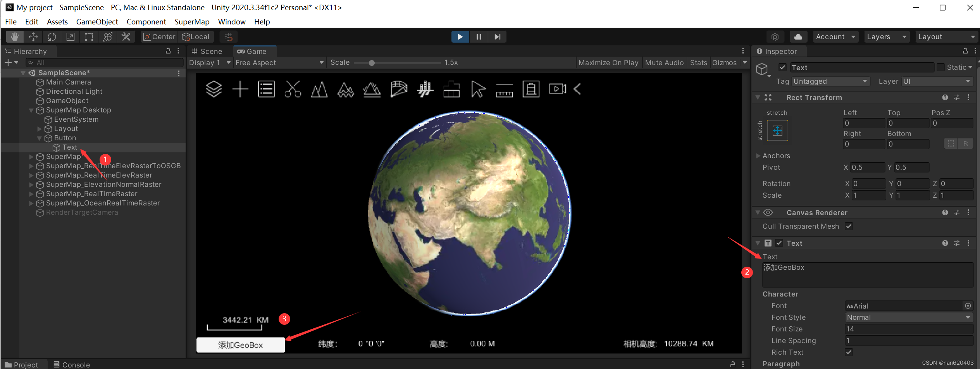The width and height of the screenshot is (980, 369).
Task: Click Maximize On Play in the Game view
Action: pos(608,62)
